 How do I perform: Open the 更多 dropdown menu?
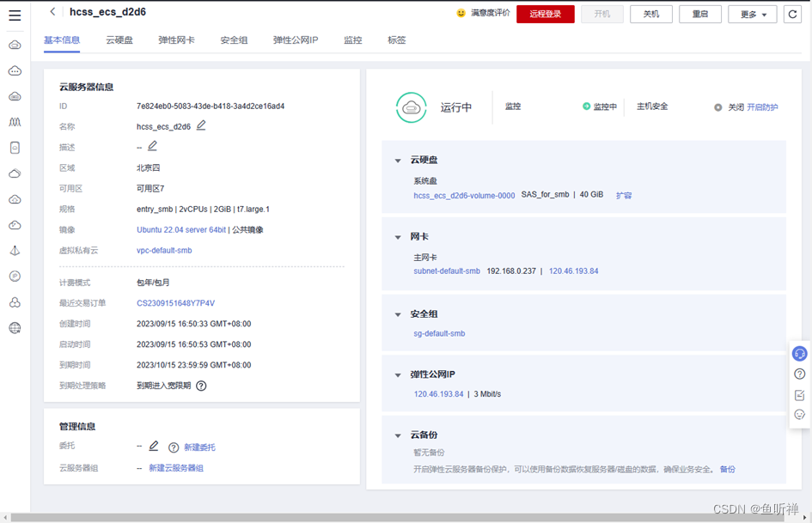point(752,14)
